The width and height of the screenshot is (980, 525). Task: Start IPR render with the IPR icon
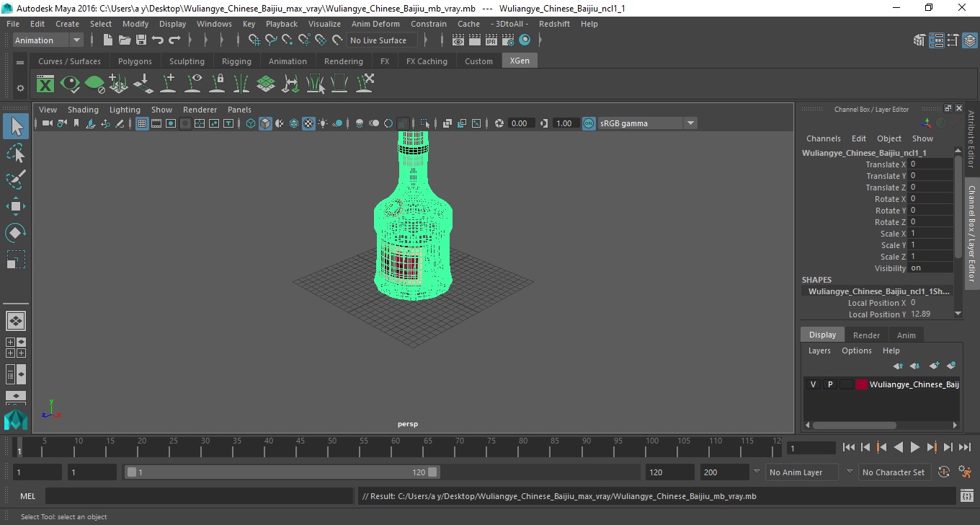point(491,40)
